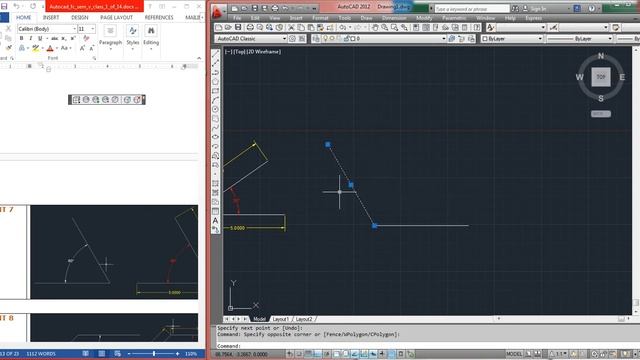Viewport: 640px width, 360px height.
Task: Select the Line tool in Draw toolbar
Action: [x=216, y=53]
